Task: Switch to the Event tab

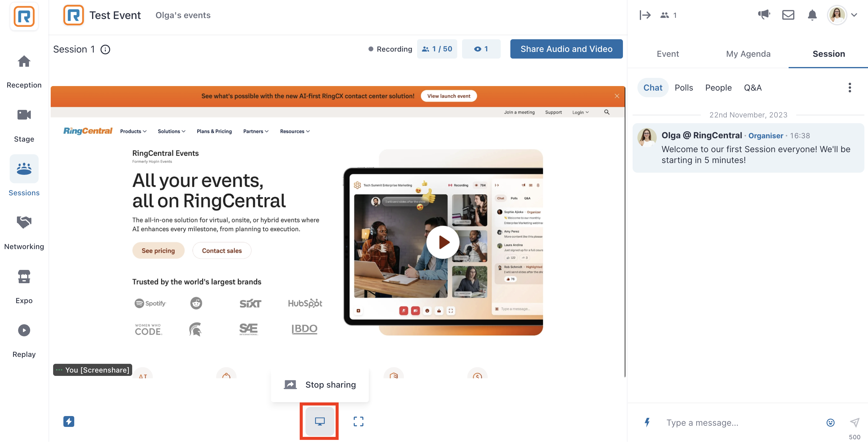Action: pos(668,54)
